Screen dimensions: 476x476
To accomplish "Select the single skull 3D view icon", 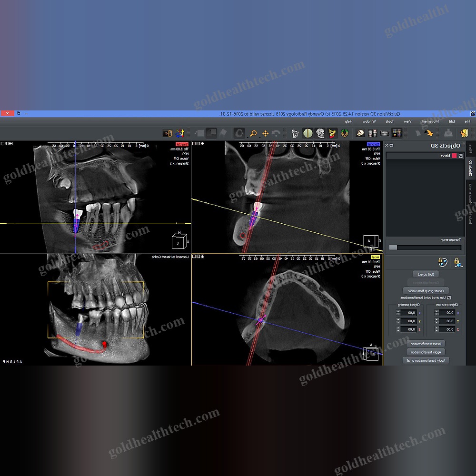I will 360,133.
